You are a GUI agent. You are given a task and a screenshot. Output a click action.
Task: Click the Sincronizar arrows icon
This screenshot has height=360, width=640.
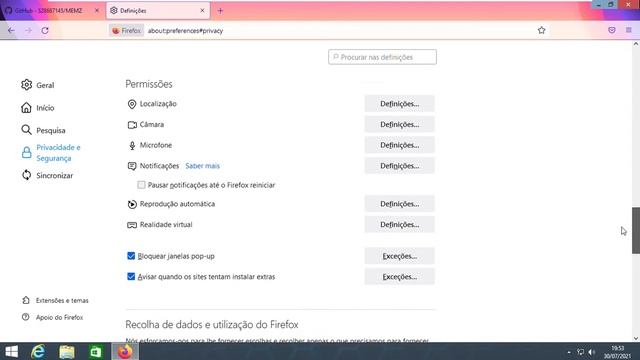[x=27, y=175]
